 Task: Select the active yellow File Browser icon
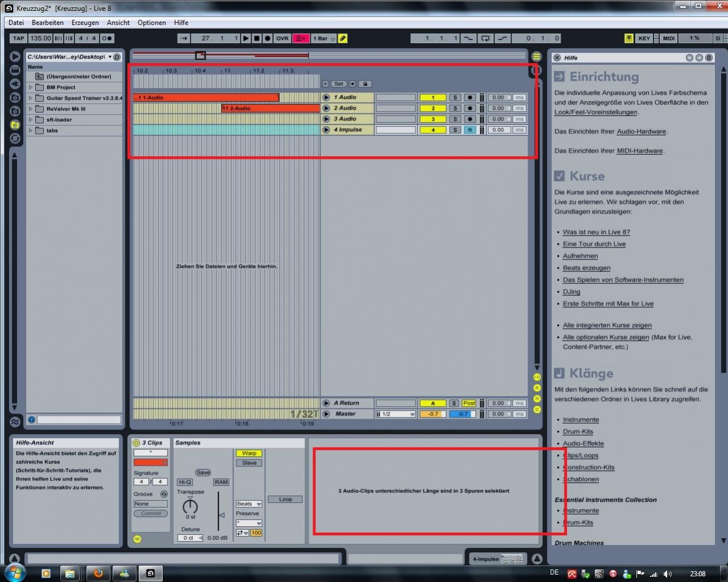pos(15,125)
